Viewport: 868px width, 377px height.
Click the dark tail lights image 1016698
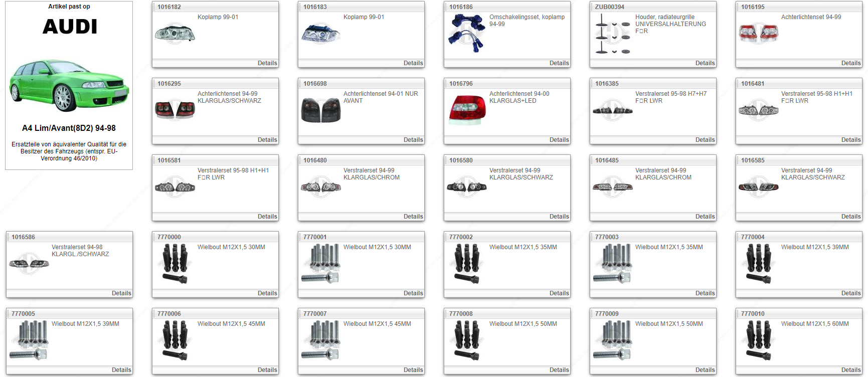coord(320,110)
